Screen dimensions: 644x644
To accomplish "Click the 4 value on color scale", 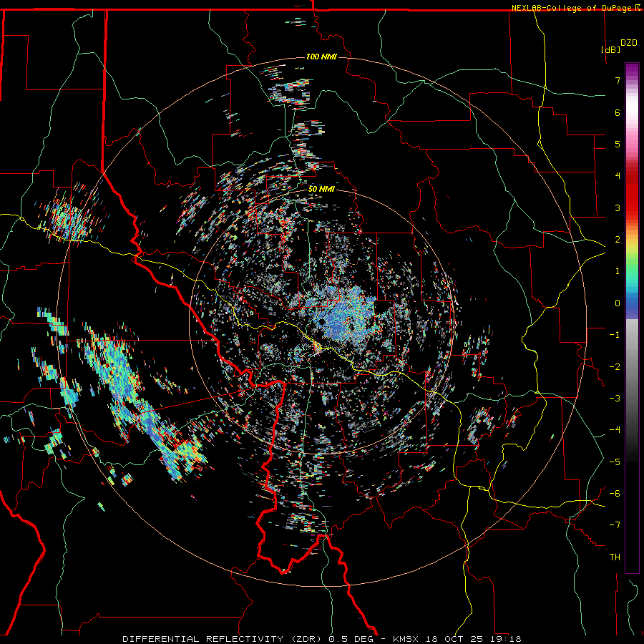I will point(618,175).
